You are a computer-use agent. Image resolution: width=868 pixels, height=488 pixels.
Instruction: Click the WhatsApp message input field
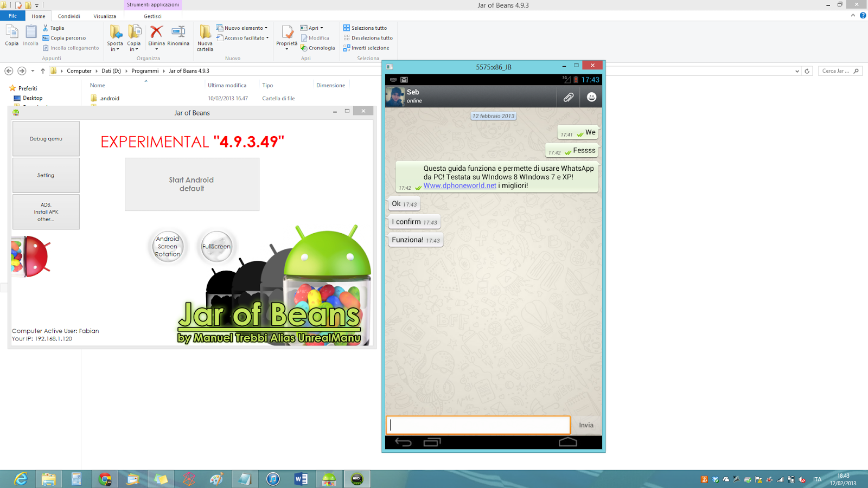pyautogui.click(x=478, y=425)
